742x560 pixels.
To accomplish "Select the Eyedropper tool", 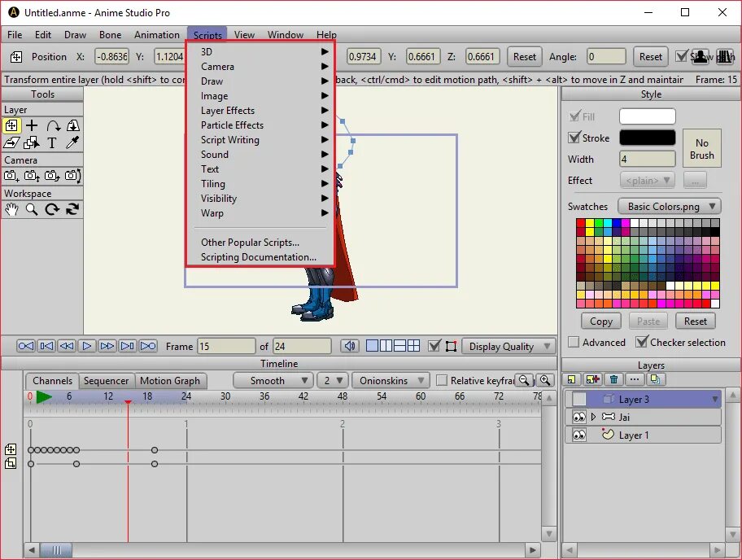I will (73, 142).
